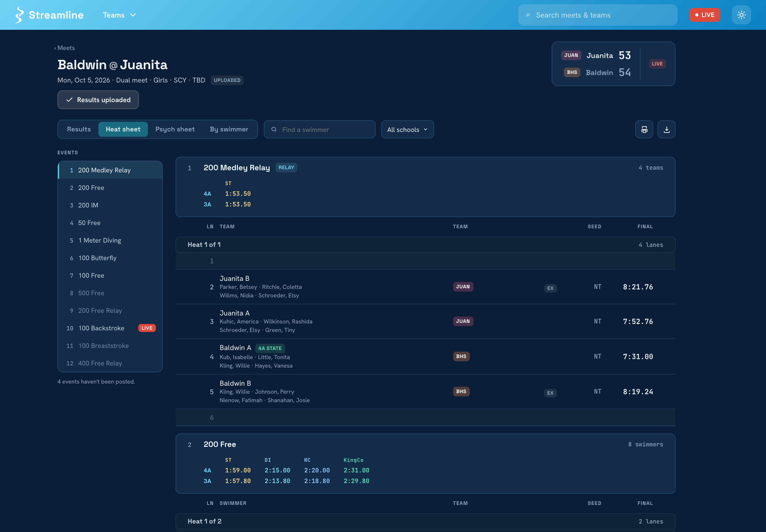
Task: Open the All schools filter dropdown
Action: (x=407, y=129)
